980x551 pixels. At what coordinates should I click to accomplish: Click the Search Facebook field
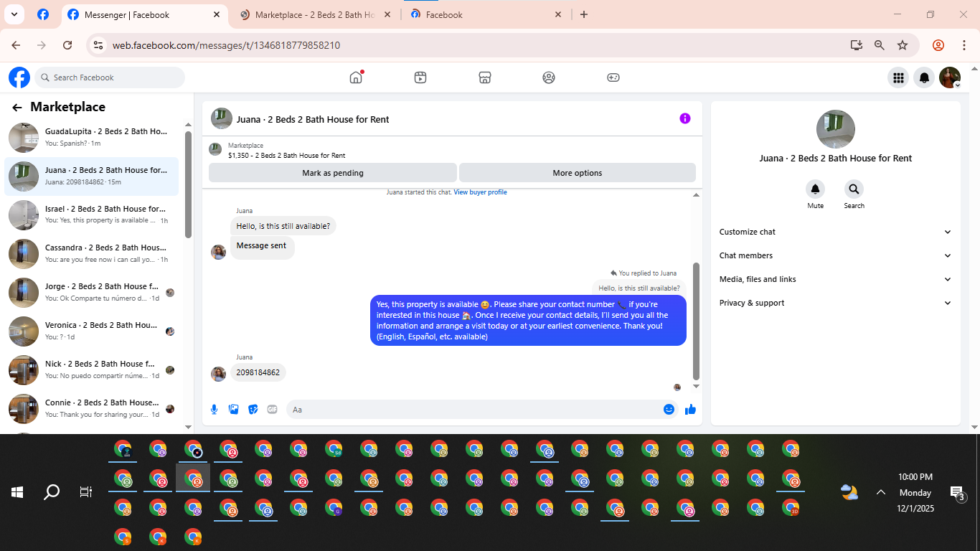click(x=110, y=77)
